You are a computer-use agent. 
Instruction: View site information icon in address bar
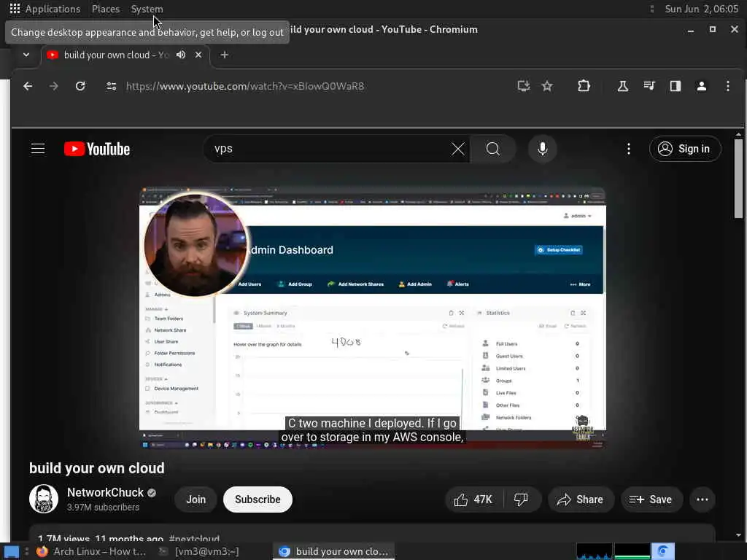tap(112, 86)
